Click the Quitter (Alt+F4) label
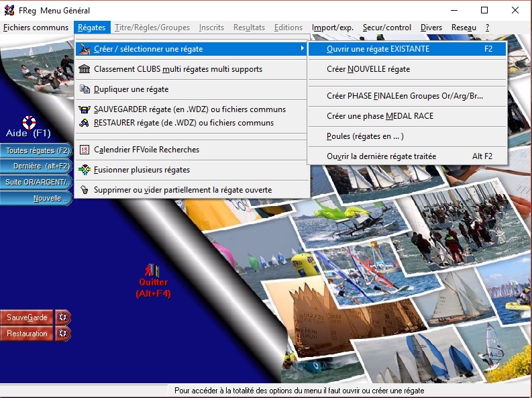The image size is (532, 398). tap(154, 288)
